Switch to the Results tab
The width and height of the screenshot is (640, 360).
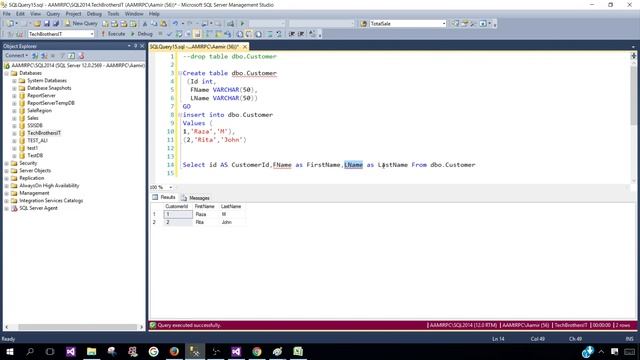164,198
